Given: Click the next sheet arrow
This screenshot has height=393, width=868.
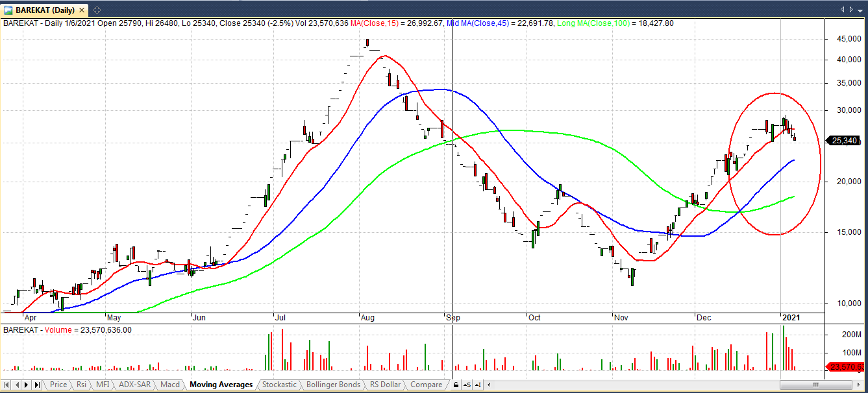Looking at the screenshot, I should [x=27, y=385].
